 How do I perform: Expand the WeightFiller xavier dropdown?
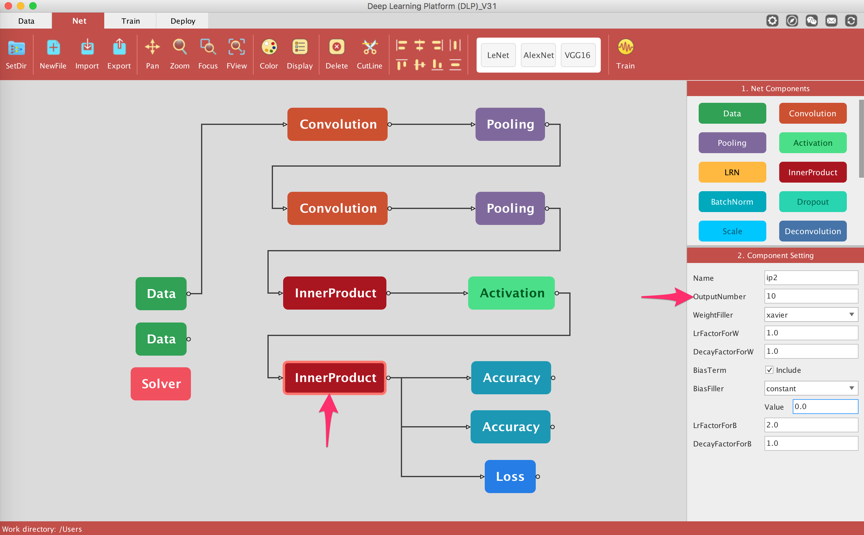point(811,315)
